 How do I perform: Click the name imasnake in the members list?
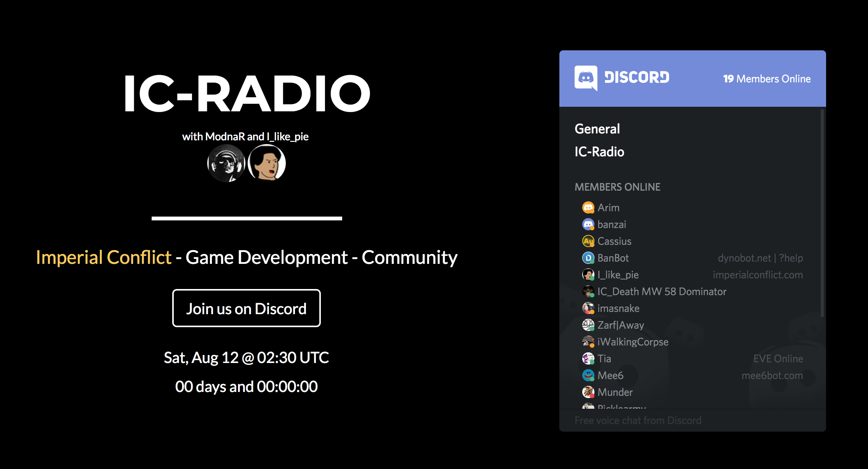point(618,308)
